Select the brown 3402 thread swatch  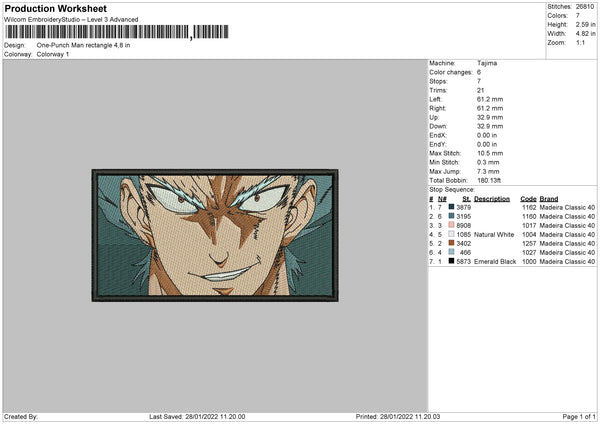pos(452,243)
